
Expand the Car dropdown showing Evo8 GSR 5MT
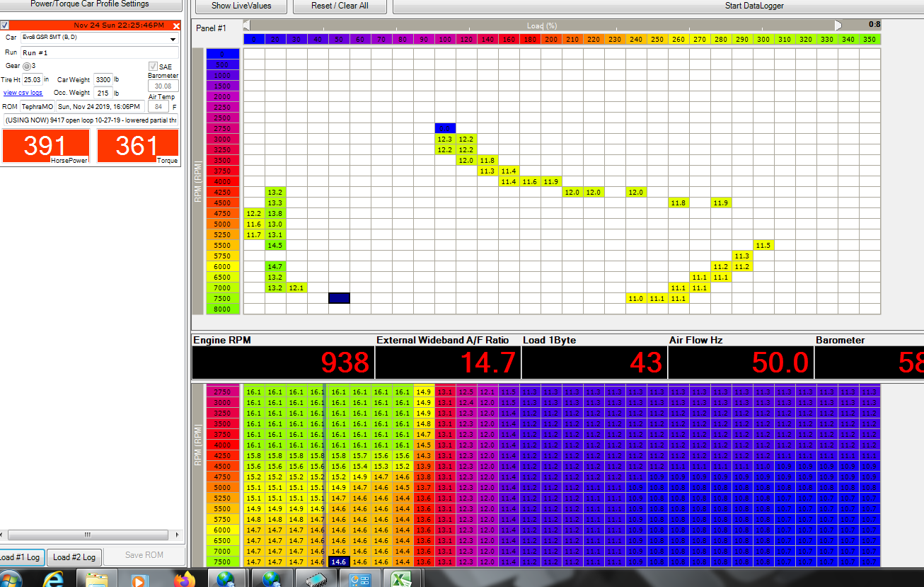click(x=173, y=38)
